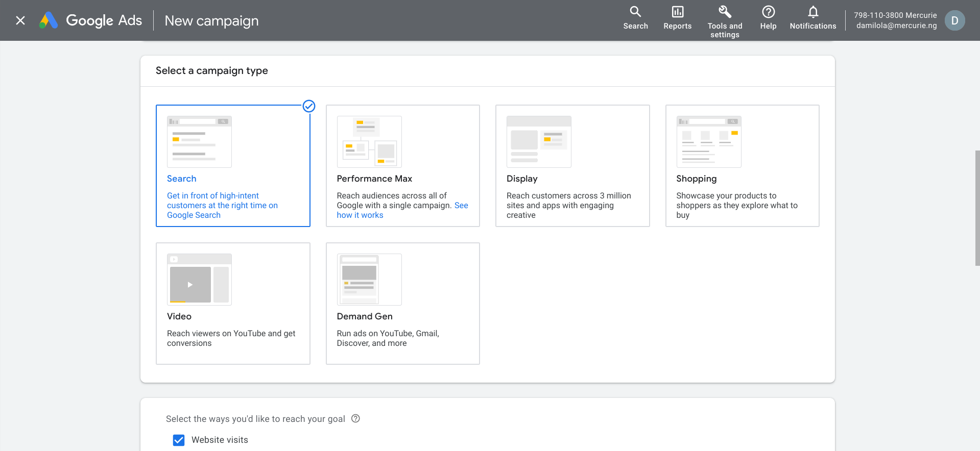Click the Demand Gen illustration
This screenshot has height=451, width=980.
(x=369, y=280)
